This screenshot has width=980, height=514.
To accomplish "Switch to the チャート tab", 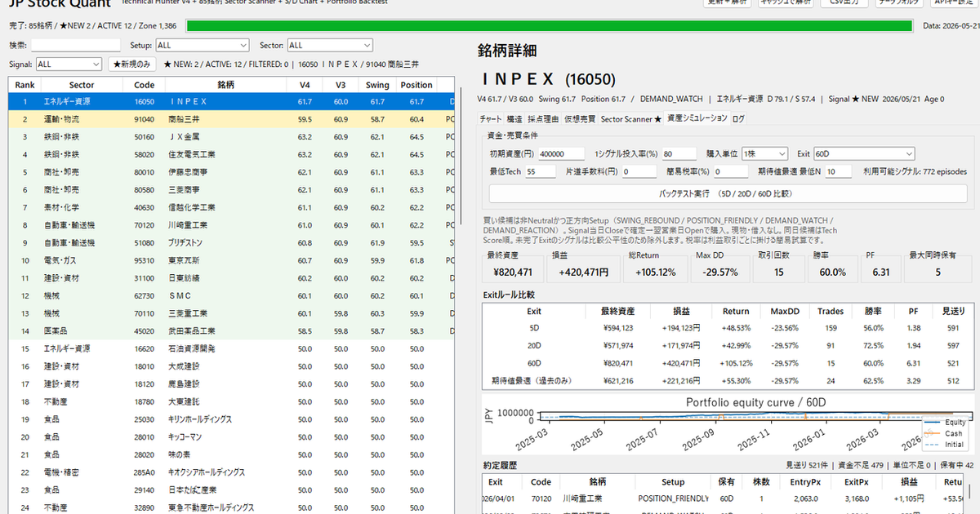I will pyautogui.click(x=491, y=119).
